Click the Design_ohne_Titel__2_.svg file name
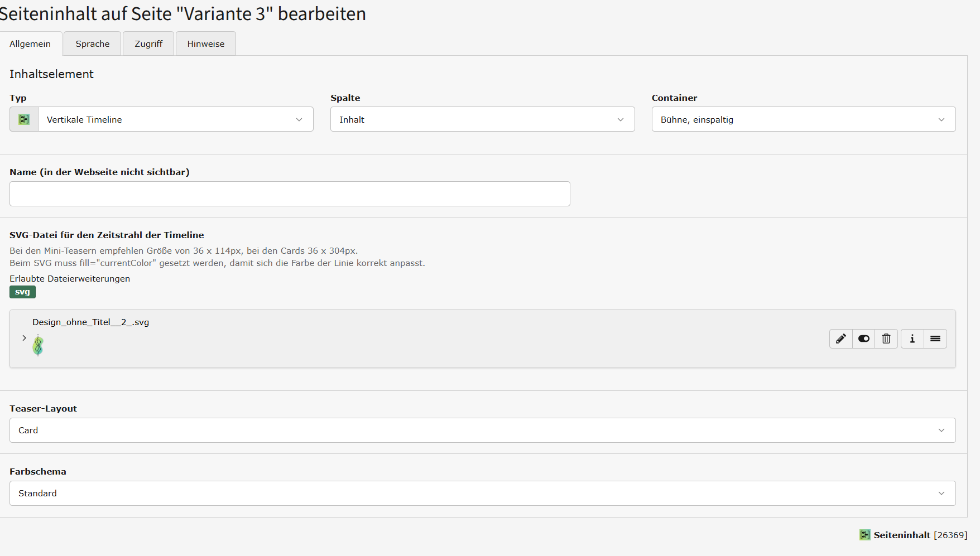 tap(90, 322)
